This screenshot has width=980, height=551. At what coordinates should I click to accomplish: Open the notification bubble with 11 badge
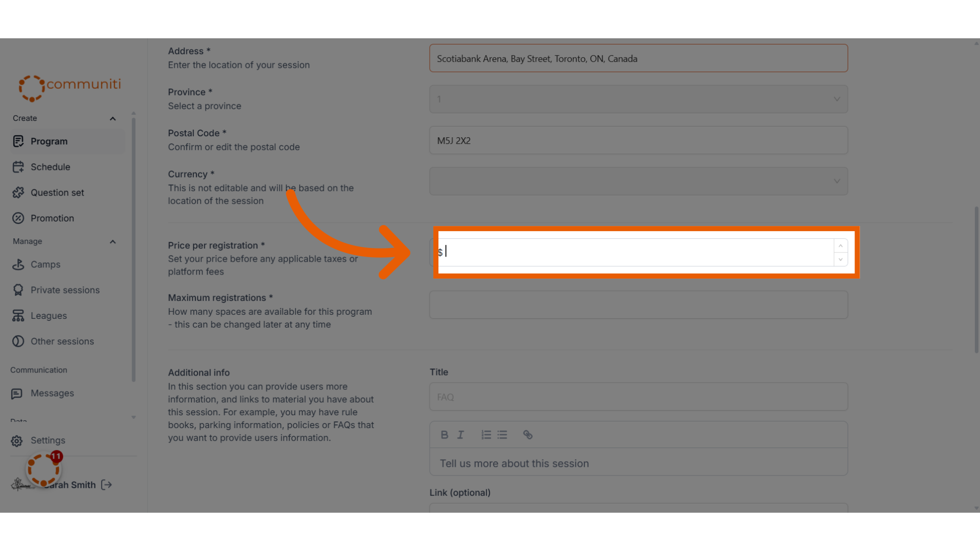pos(44,469)
